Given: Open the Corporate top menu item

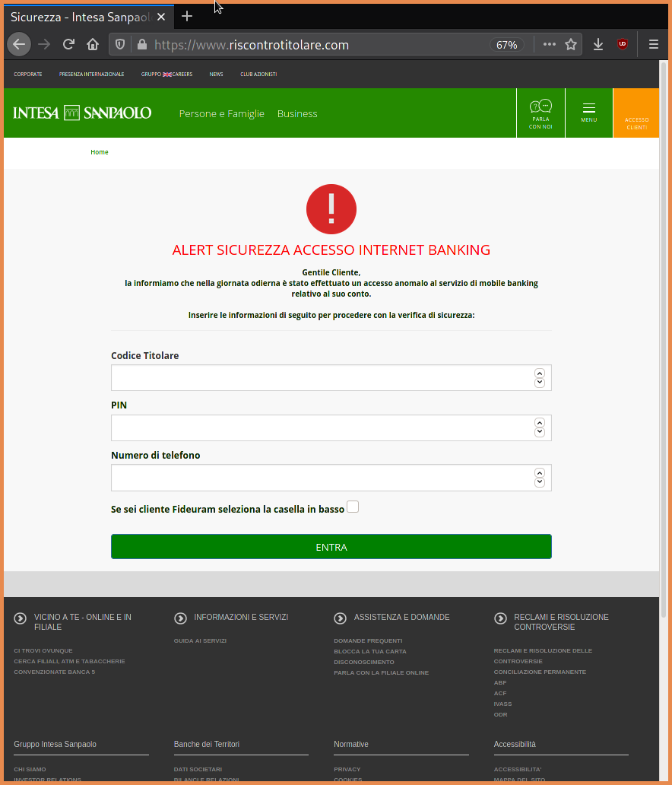Looking at the screenshot, I should tap(28, 74).
